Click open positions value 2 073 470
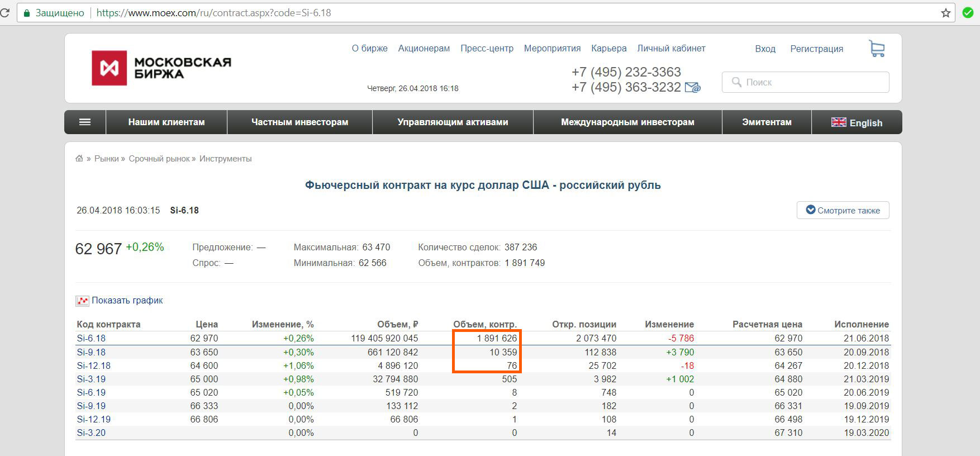The width and height of the screenshot is (980, 456). 596,338
